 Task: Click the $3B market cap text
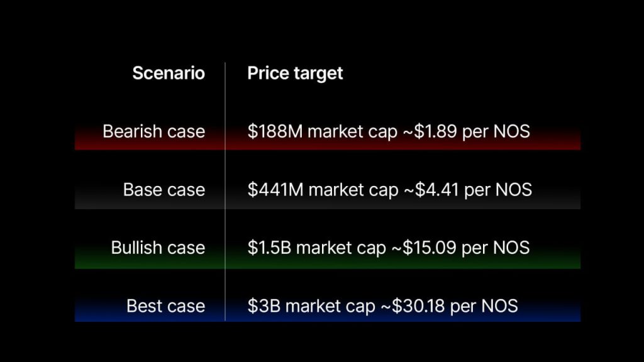pyautogui.click(x=310, y=305)
